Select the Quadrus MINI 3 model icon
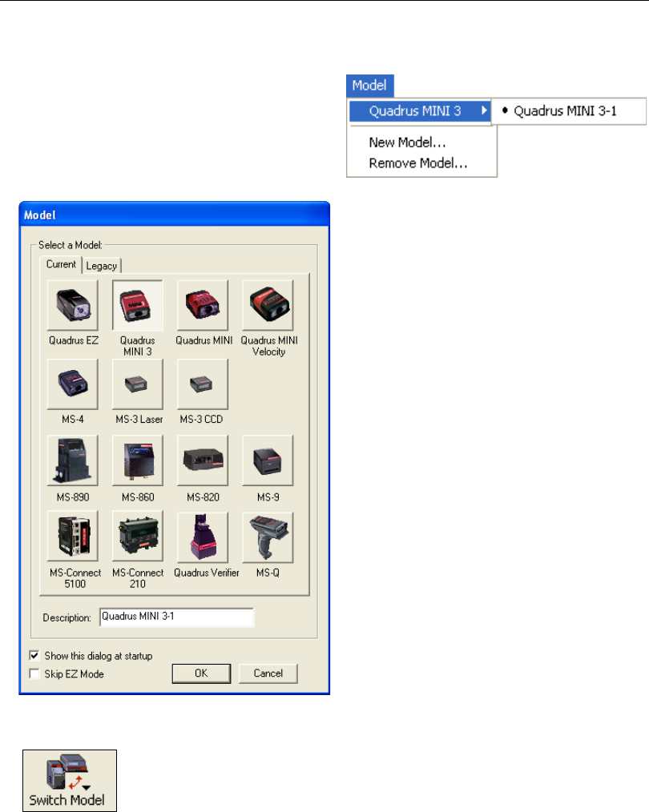The height and width of the screenshot is (812, 649). click(138, 305)
